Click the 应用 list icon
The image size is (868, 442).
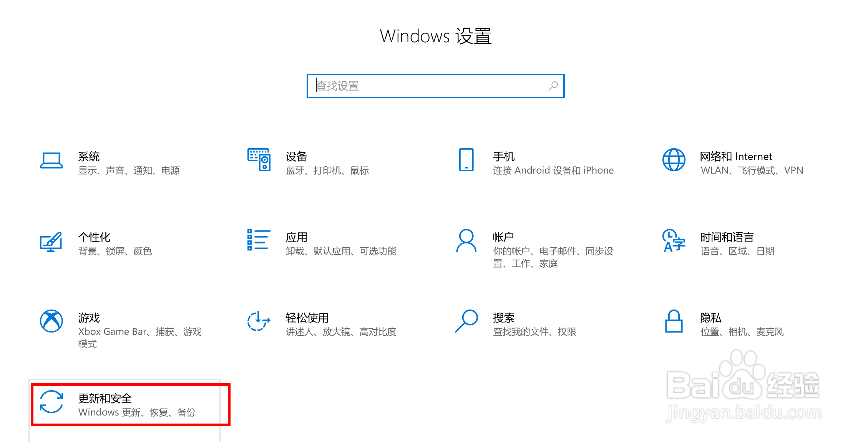coord(259,240)
